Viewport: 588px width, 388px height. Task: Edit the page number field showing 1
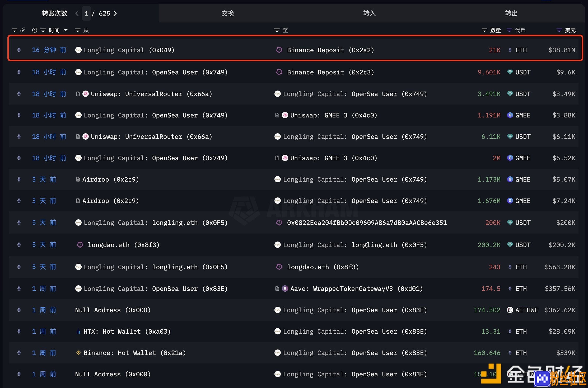86,13
